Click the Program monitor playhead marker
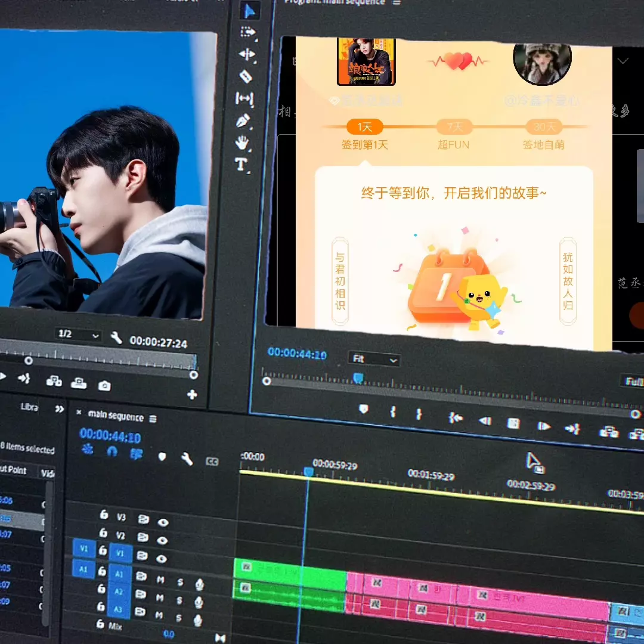Image resolution: width=644 pixels, height=644 pixels. point(358,377)
